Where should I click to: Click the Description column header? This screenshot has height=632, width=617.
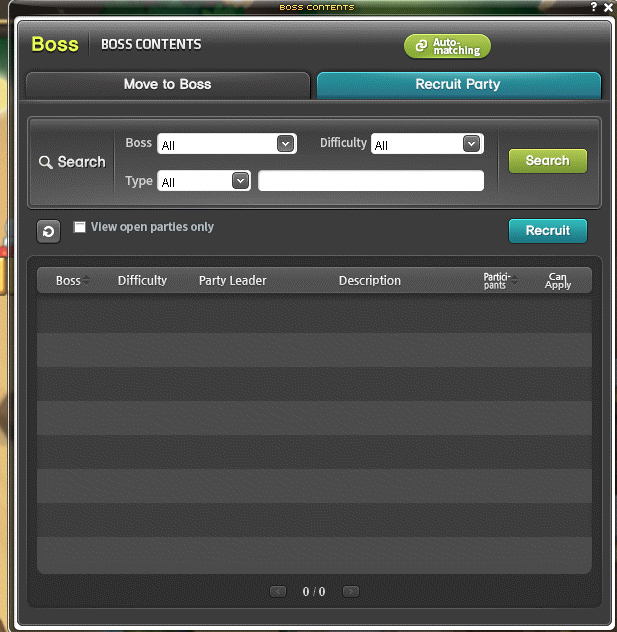click(x=370, y=281)
